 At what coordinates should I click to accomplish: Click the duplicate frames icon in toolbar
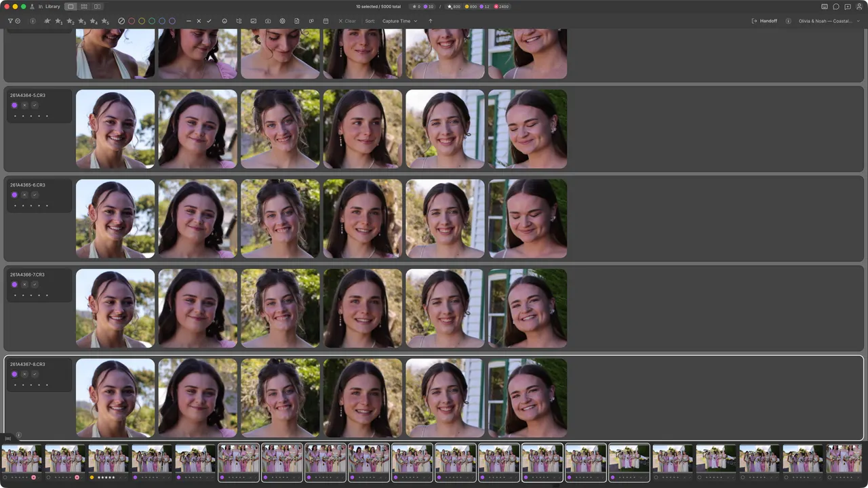point(311,21)
